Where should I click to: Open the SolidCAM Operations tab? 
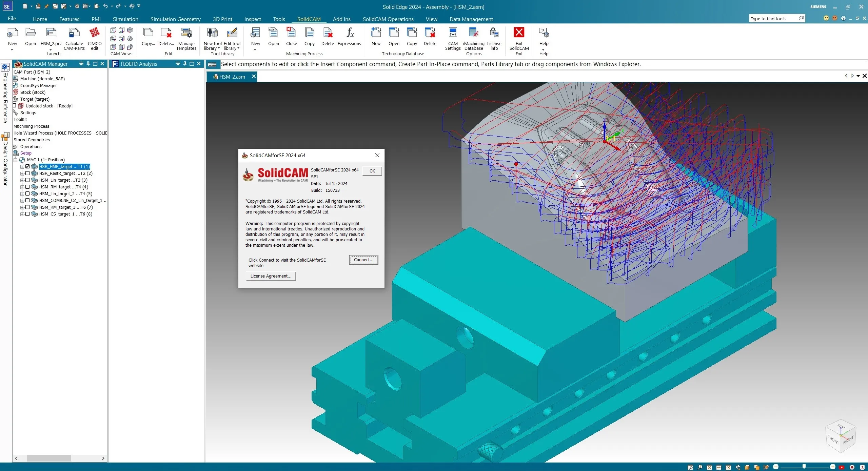tap(388, 19)
